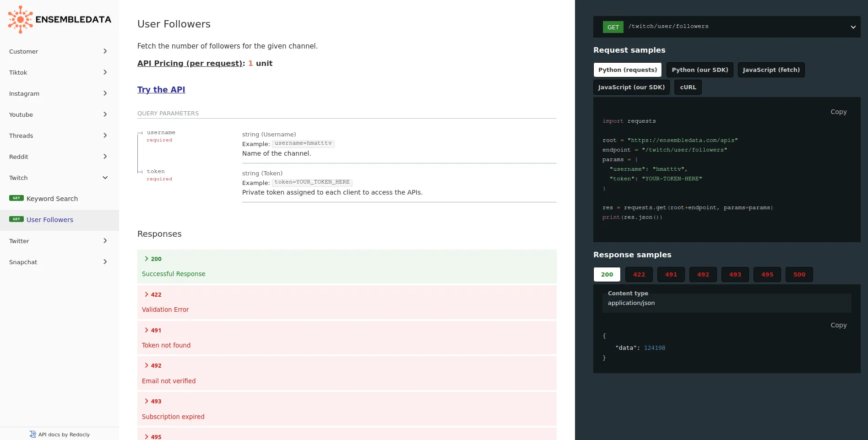Expand the Tiktok sidebar section

(x=60, y=72)
